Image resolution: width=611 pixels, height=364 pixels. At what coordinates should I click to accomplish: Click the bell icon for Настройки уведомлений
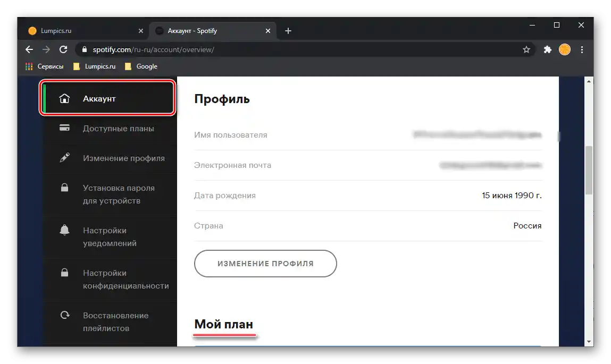pyautogui.click(x=64, y=230)
